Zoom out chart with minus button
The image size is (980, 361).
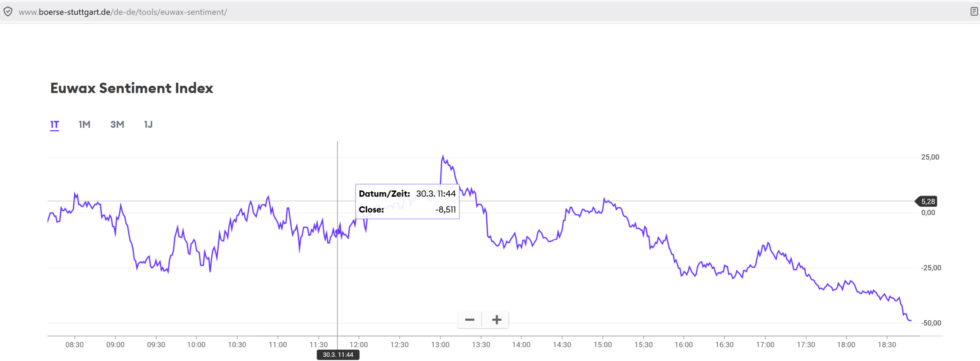(470, 320)
